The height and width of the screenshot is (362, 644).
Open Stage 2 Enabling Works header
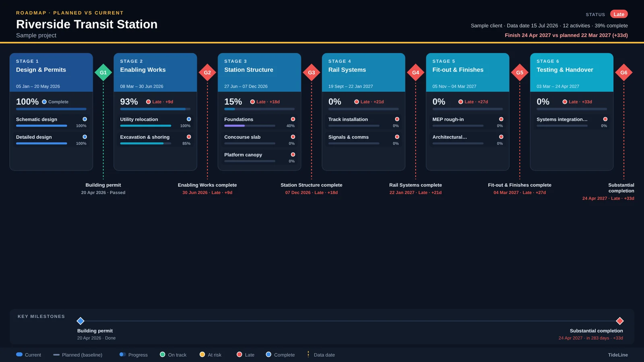155,72
